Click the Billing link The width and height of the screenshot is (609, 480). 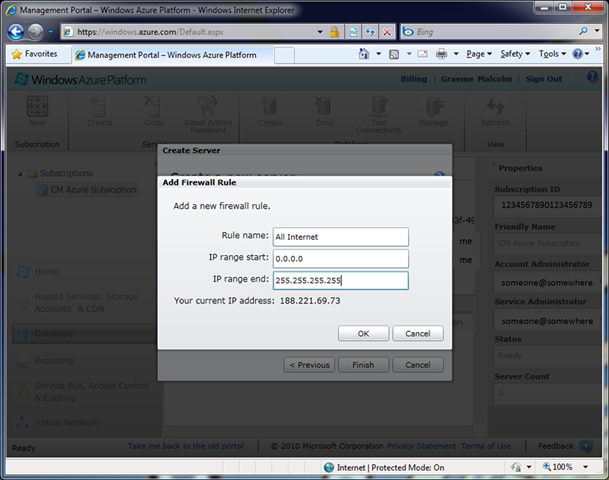414,79
